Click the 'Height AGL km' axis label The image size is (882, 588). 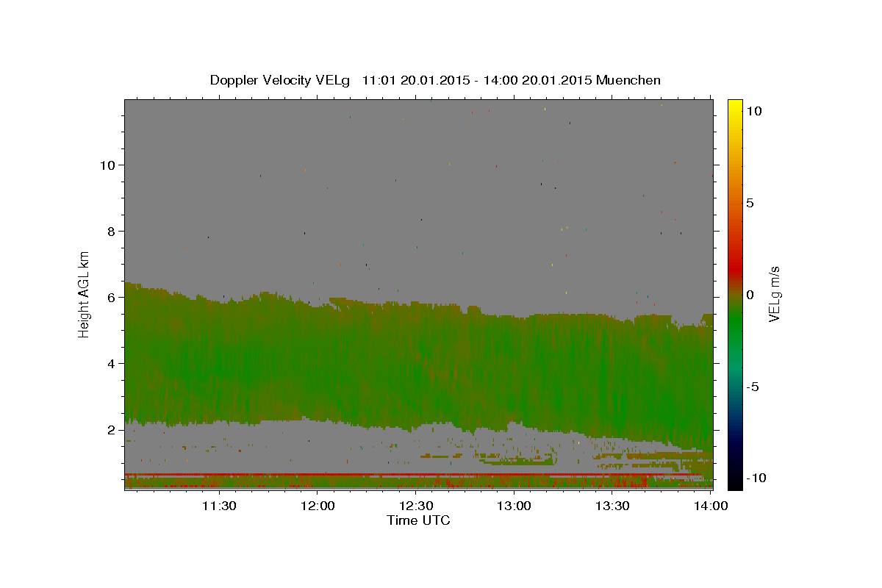pyautogui.click(x=85, y=295)
